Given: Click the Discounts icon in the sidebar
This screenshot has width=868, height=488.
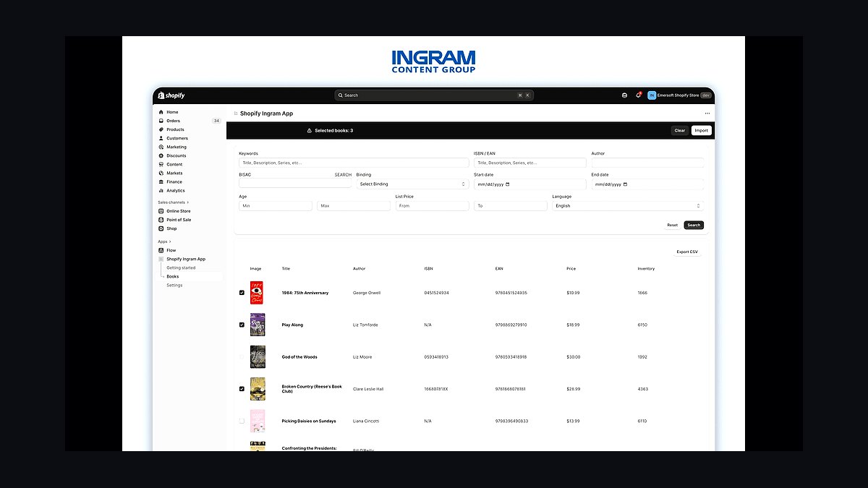Looking at the screenshot, I should click(161, 155).
